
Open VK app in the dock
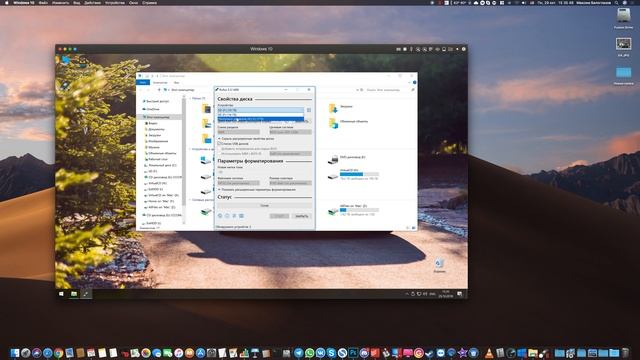(320, 353)
